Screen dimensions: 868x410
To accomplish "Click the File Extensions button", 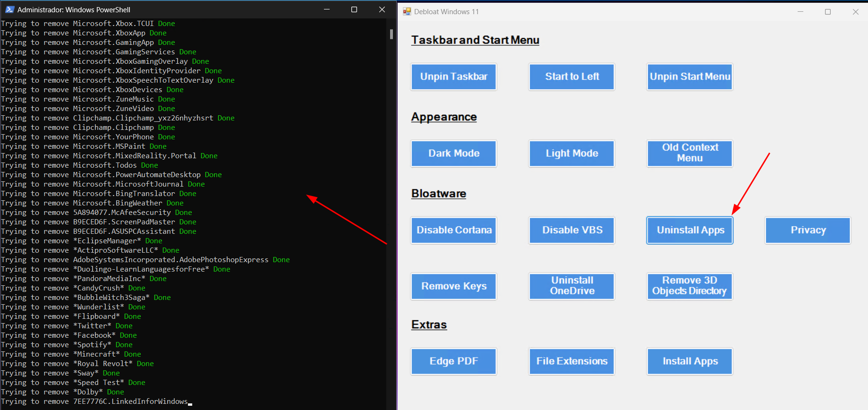I will tap(571, 361).
